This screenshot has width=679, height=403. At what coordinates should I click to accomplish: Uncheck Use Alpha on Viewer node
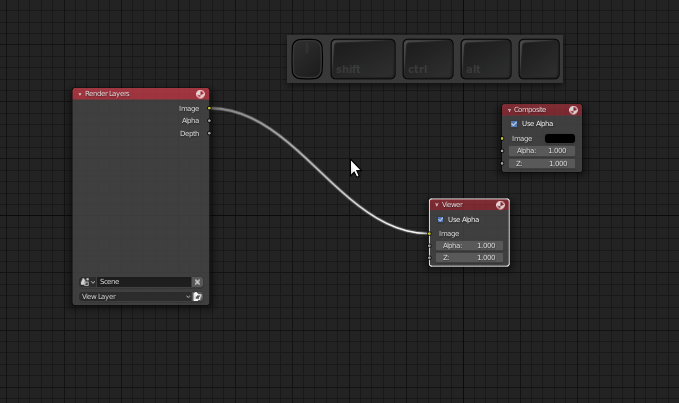pyautogui.click(x=441, y=219)
